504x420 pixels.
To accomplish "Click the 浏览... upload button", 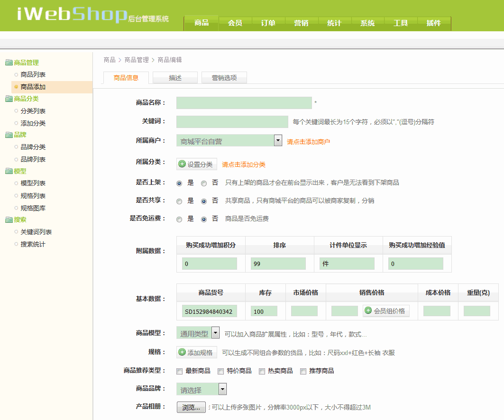I will [x=191, y=407].
